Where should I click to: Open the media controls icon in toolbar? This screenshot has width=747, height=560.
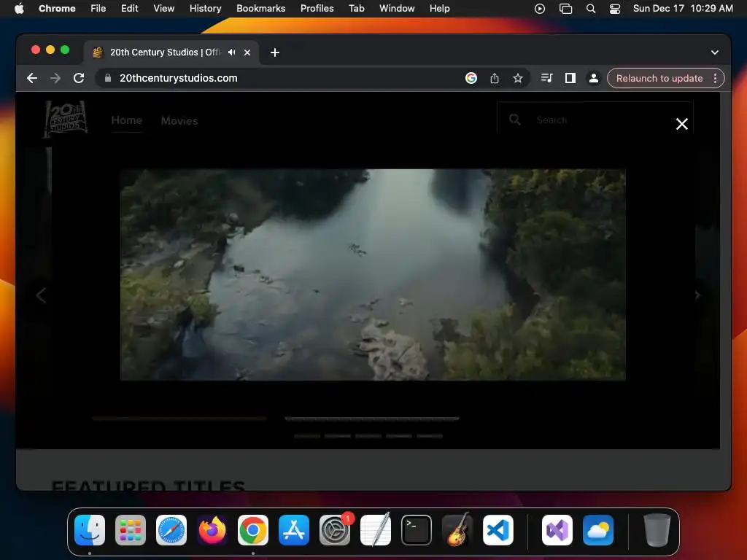tap(546, 78)
